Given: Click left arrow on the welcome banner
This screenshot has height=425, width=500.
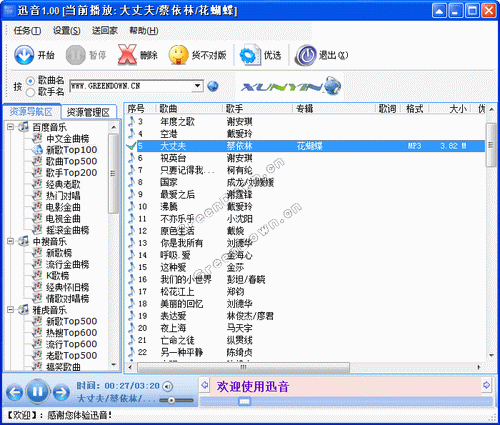Looking at the screenshot, I should coord(205,385).
